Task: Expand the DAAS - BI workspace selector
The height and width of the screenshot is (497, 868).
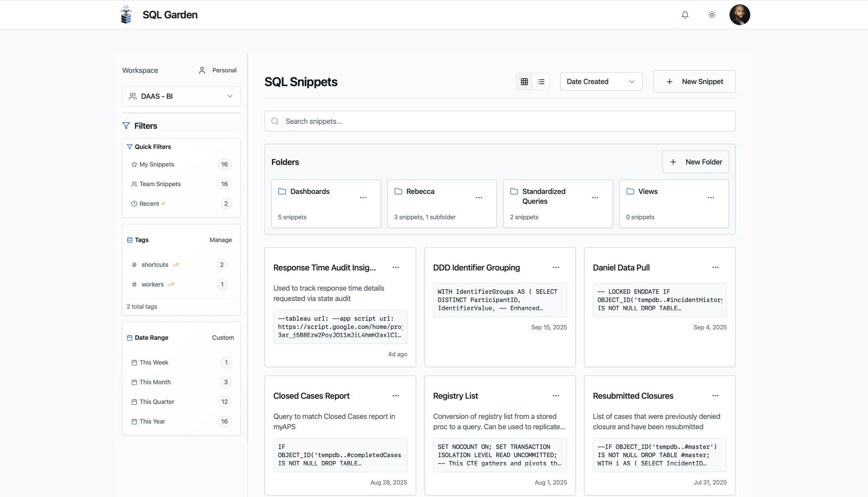Action: [181, 96]
